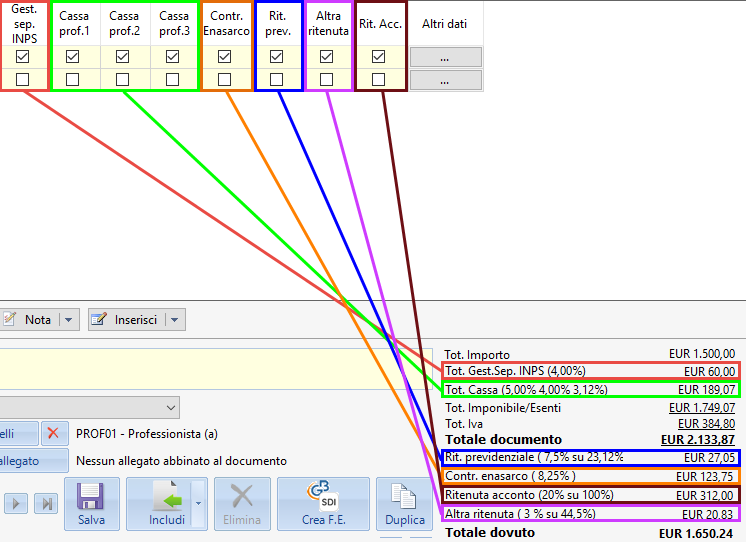Open the Includi dropdown arrow
The height and width of the screenshot is (542, 746).
(x=199, y=503)
